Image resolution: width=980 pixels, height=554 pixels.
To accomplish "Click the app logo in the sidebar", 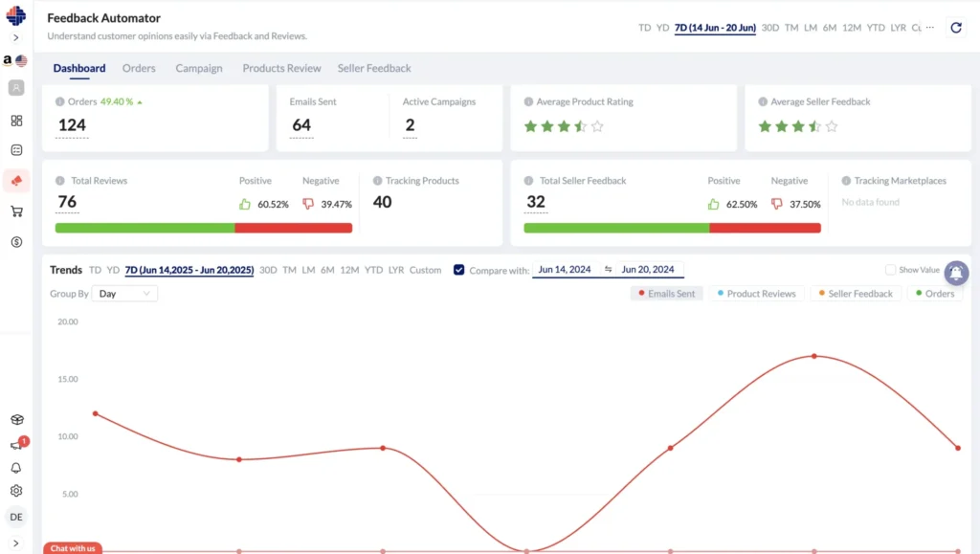I will coord(16,15).
